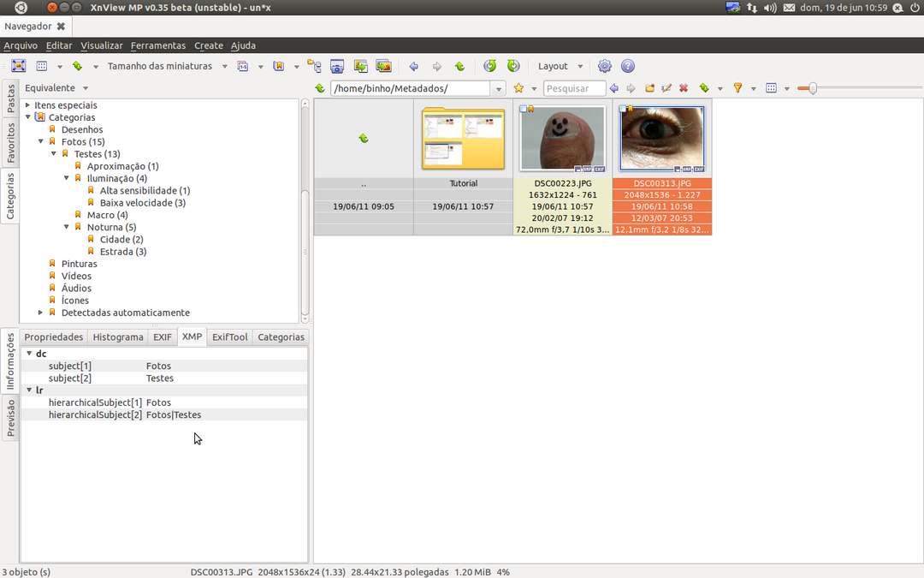Open the sound volume indicator in system tray

pos(770,8)
